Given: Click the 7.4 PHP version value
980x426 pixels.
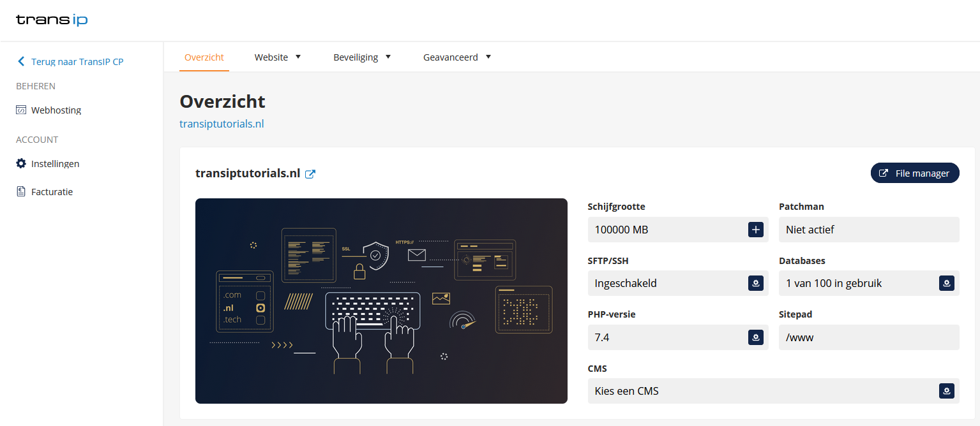Looking at the screenshot, I should (x=602, y=337).
